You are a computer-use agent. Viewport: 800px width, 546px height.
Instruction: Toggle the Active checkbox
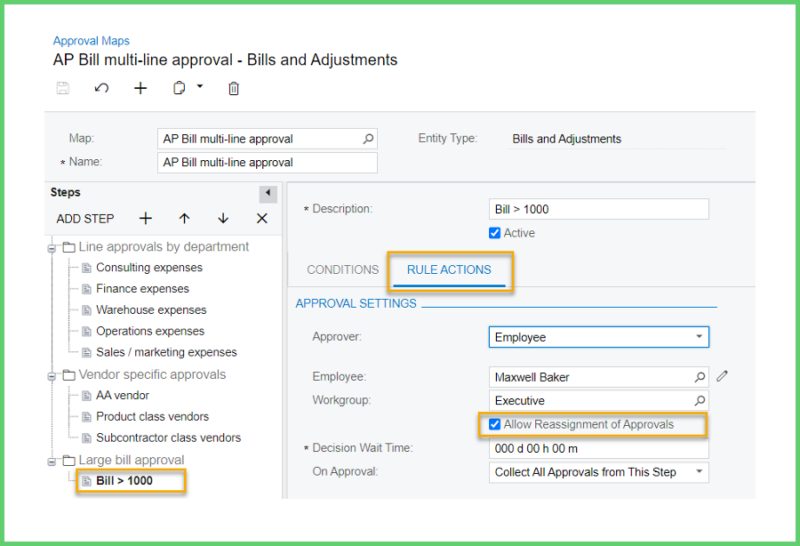tap(494, 233)
